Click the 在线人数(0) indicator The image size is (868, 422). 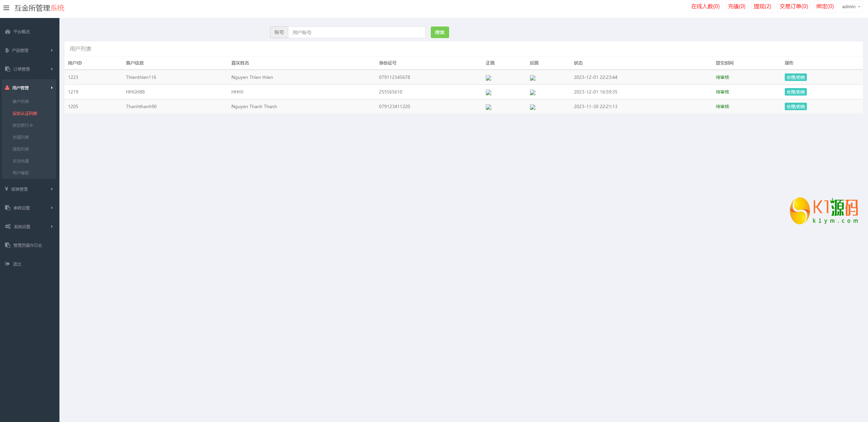pyautogui.click(x=705, y=6)
